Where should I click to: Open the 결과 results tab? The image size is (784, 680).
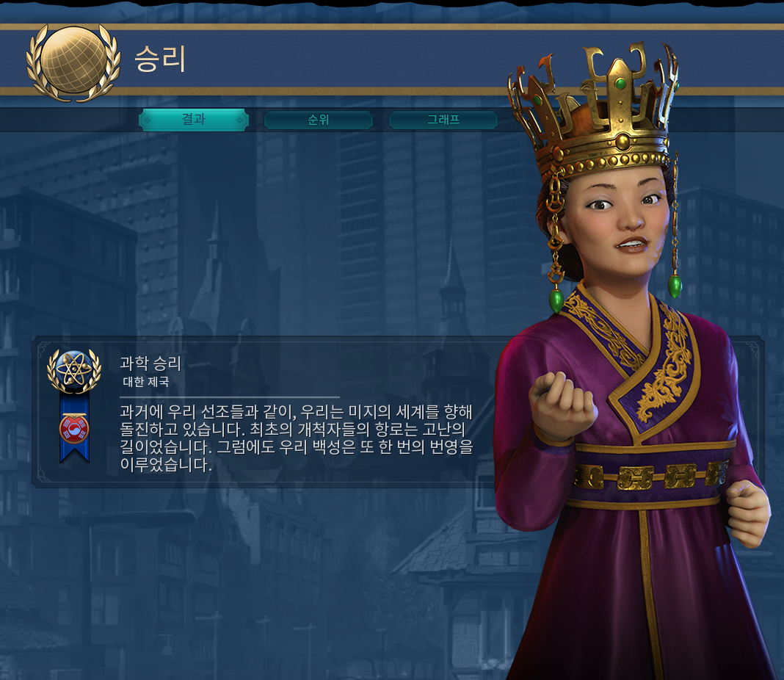point(194,120)
